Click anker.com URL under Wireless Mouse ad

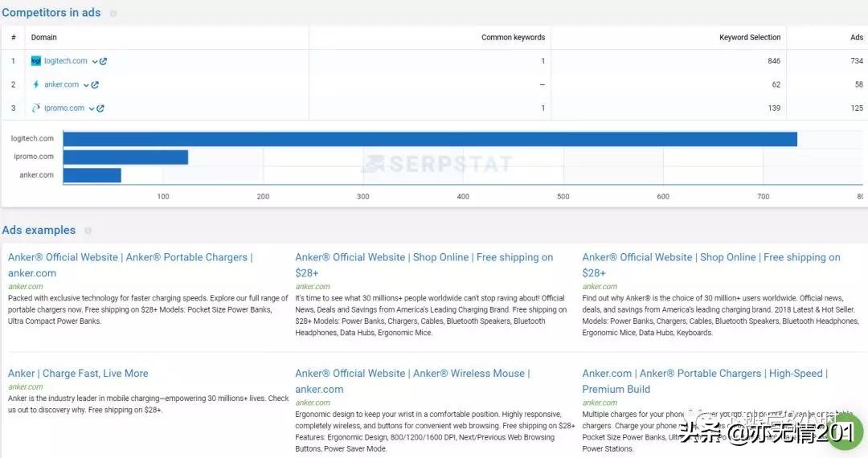pos(313,403)
